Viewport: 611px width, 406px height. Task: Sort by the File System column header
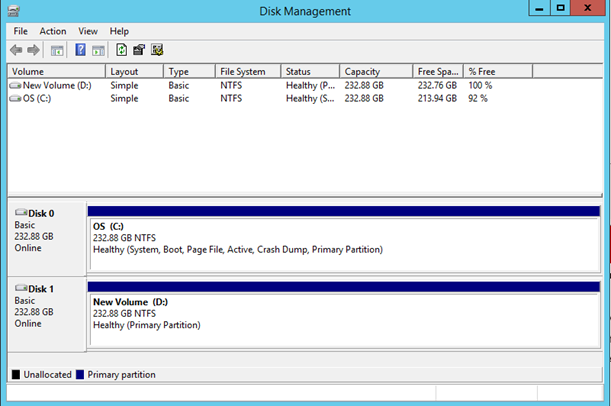point(248,72)
